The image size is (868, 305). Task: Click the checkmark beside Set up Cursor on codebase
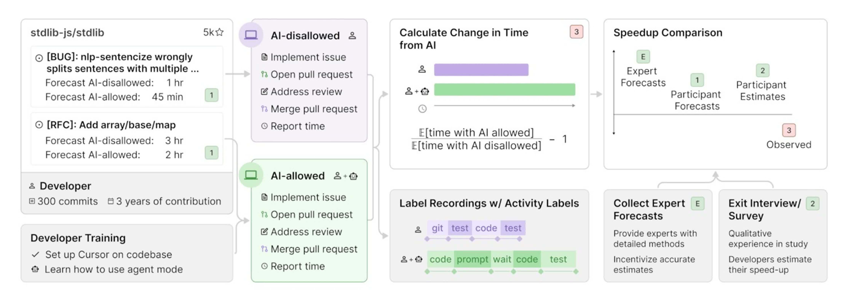coord(35,254)
